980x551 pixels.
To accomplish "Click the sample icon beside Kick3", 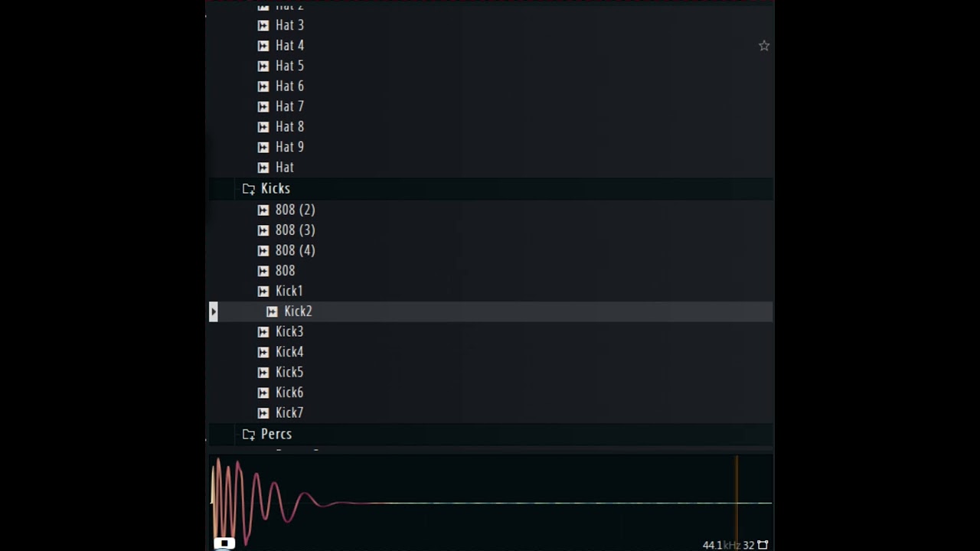I will click(x=263, y=331).
